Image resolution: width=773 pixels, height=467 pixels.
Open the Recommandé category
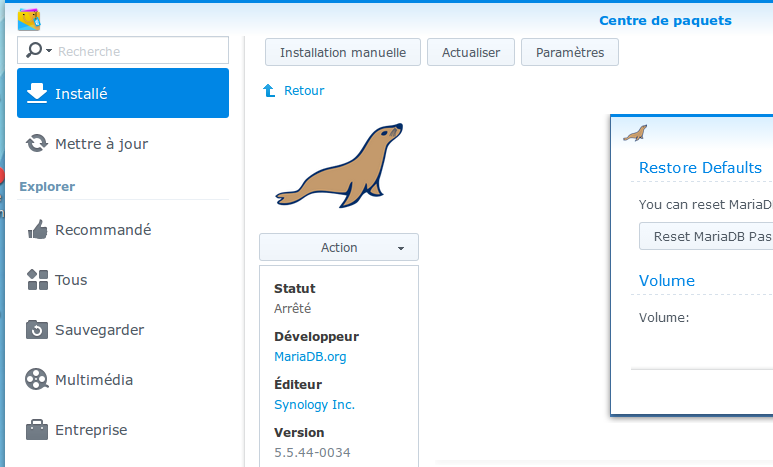pyautogui.click(x=123, y=230)
